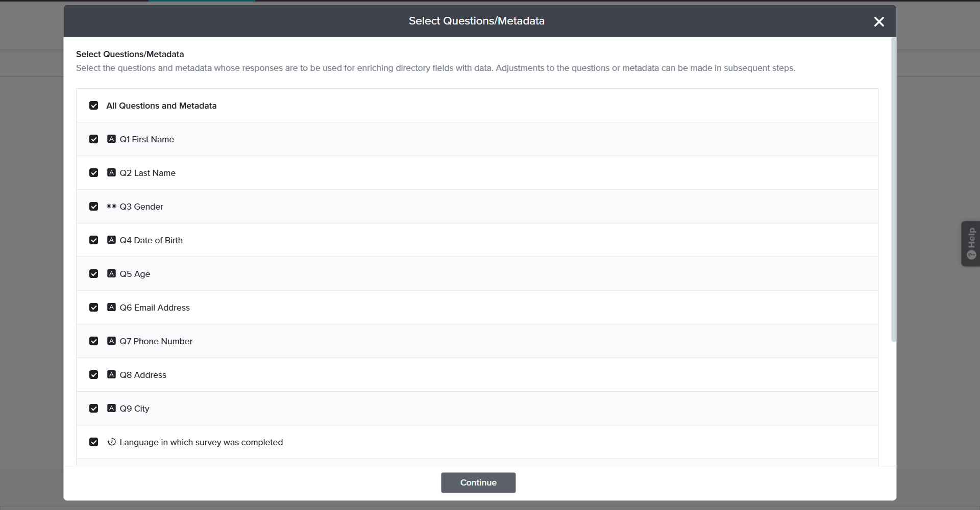Toggle the Q5 Age checkbox
The height and width of the screenshot is (510, 980).
pyautogui.click(x=93, y=274)
